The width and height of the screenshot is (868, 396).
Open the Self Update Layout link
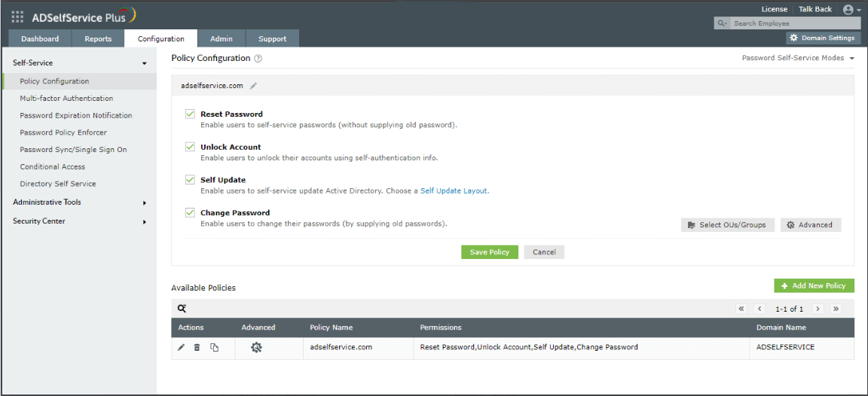click(x=454, y=191)
